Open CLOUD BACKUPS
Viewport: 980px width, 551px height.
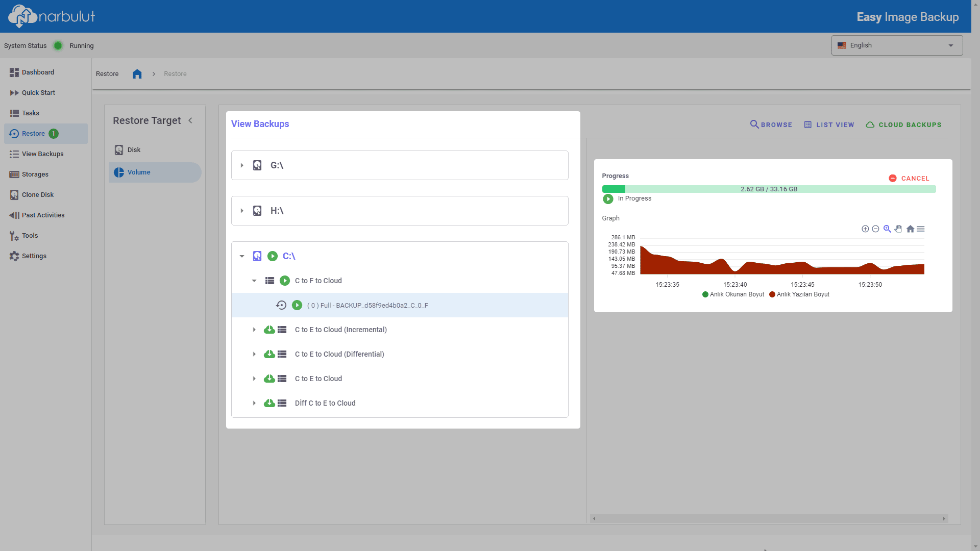coord(903,124)
